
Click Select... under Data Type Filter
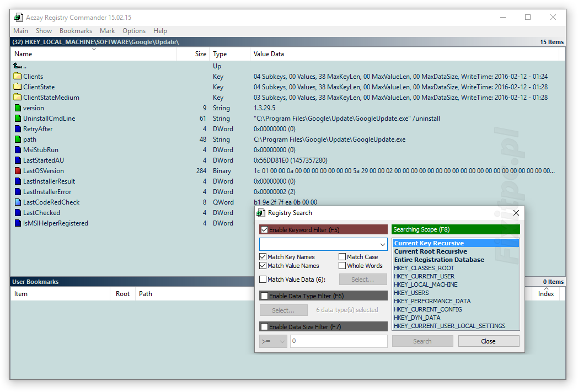[283, 310]
